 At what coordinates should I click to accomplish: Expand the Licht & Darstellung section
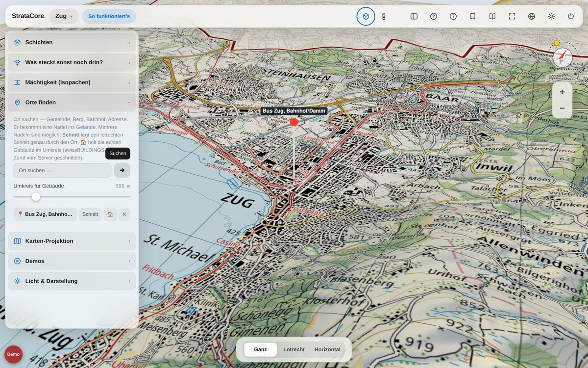[72, 281]
